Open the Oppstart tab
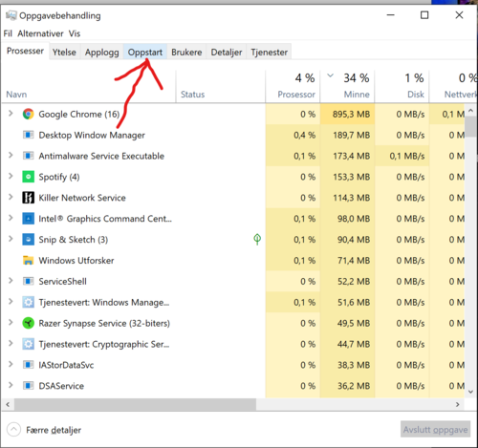 [145, 53]
